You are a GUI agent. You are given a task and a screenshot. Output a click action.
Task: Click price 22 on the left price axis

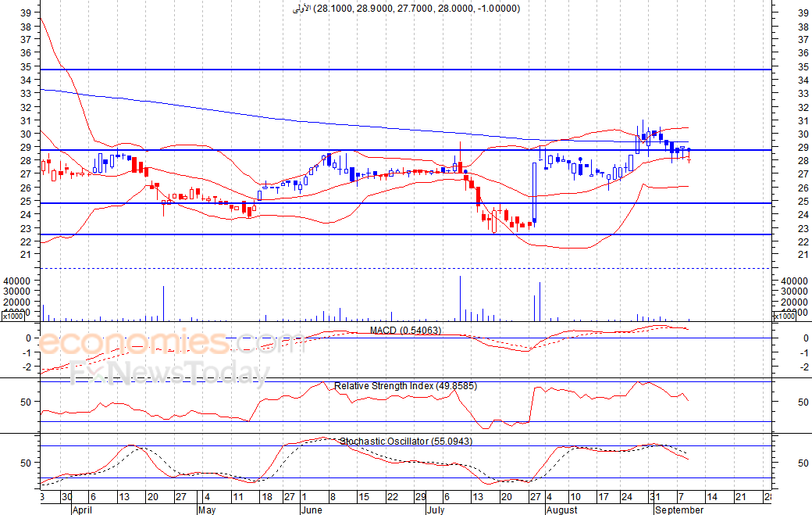(26, 241)
